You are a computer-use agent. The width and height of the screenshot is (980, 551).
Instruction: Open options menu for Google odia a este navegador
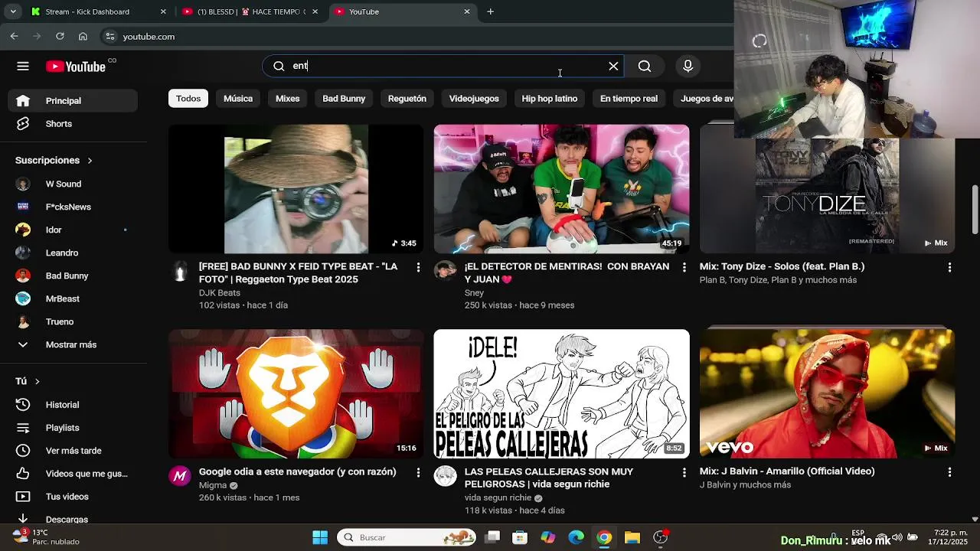click(418, 472)
